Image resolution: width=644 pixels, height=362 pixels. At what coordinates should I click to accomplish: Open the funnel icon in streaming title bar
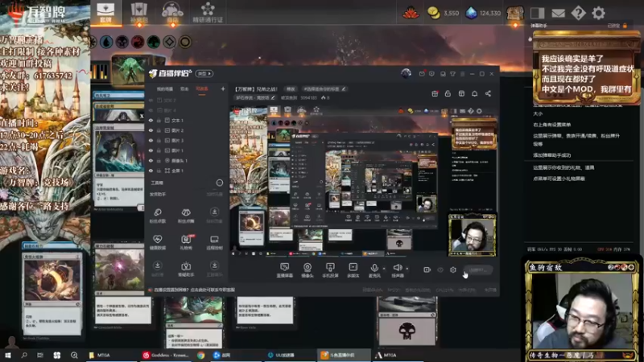pyautogui.click(x=452, y=74)
